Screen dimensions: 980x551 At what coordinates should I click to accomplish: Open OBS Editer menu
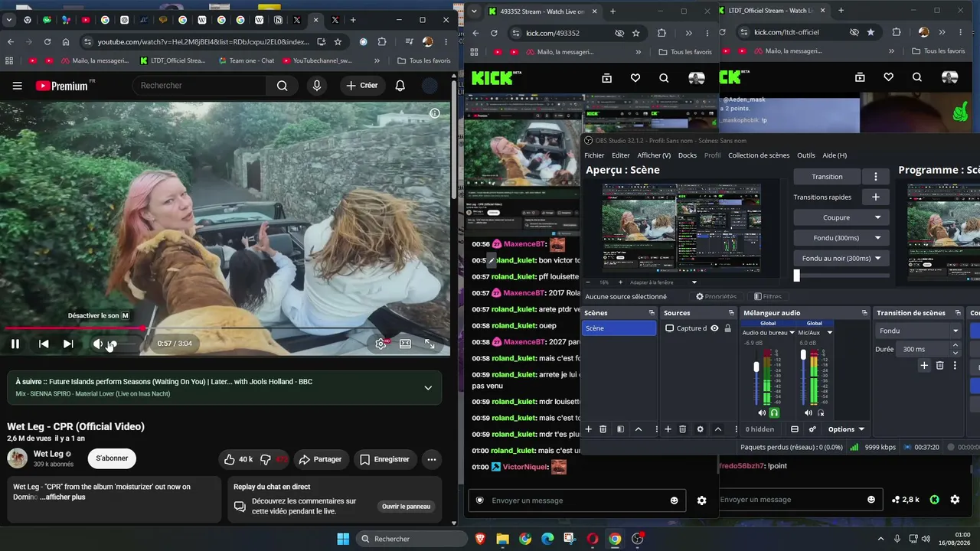click(x=621, y=155)
